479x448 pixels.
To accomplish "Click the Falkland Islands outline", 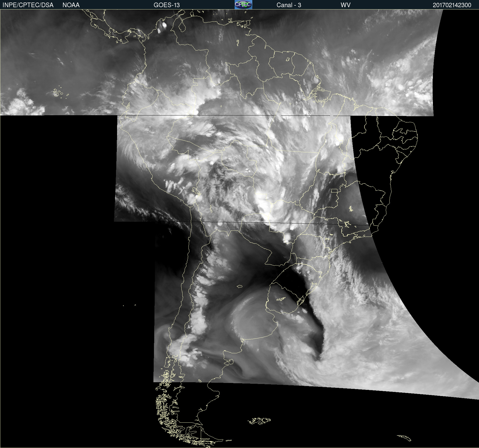I will click(x=259, y=421).
